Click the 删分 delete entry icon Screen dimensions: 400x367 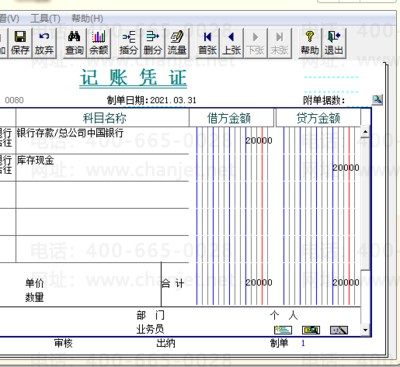153,43
